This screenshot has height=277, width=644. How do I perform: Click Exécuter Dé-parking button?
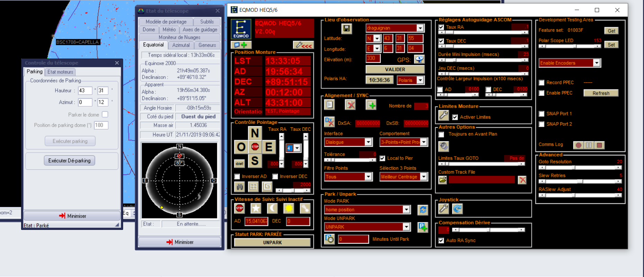70,161
